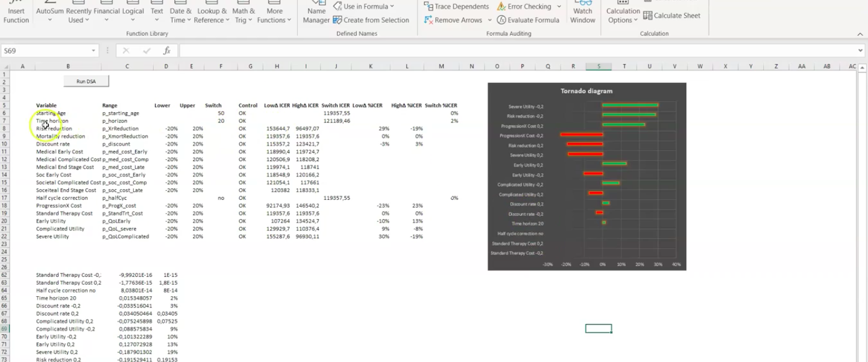Expand the formula bar
The width and height of the screenshot is (868, 362).
(x=860, y=51)
